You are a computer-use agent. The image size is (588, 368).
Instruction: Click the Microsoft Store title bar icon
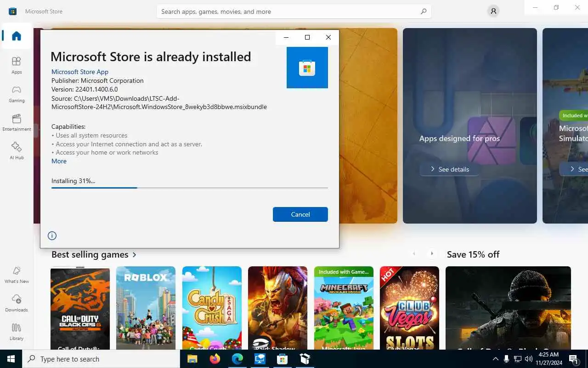click(13, 11)
